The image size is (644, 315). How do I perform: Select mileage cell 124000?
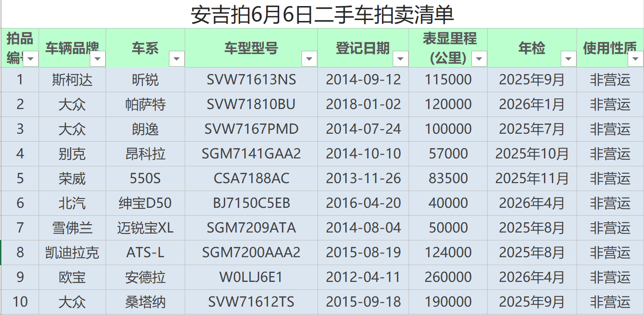tap(448, 253)
